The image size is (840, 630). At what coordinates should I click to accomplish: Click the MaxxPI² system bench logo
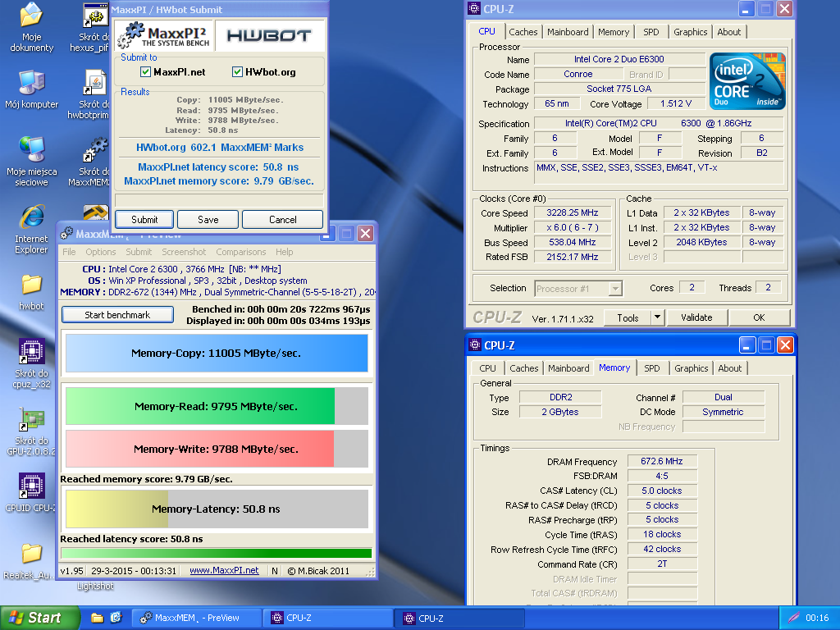[x=164, y=36]
